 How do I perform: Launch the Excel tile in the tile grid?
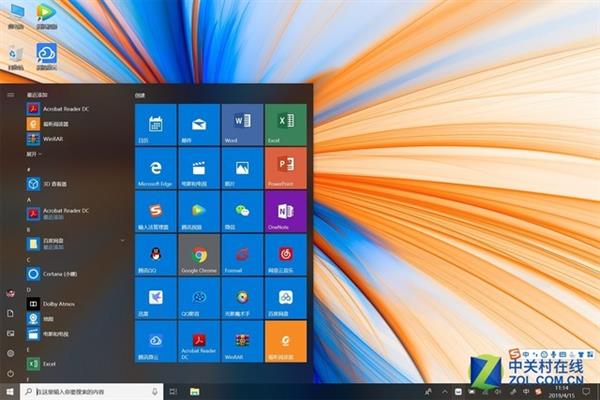(x=286, y=125)
